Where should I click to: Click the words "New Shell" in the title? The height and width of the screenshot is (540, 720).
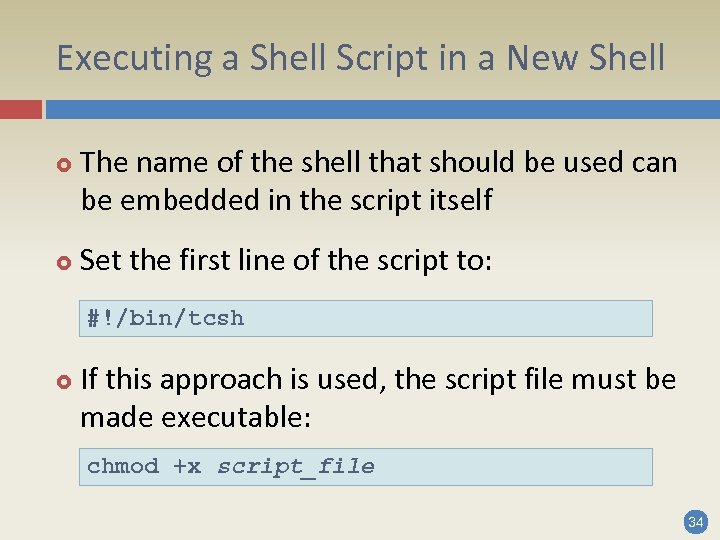click(585, 58)
